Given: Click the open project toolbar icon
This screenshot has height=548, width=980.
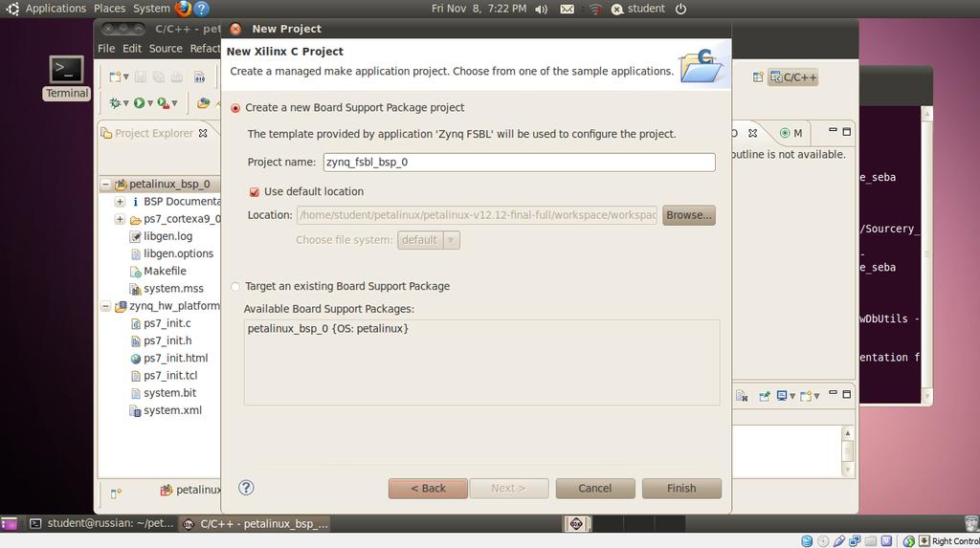Looking at the screenshot, I should (x=203, y=103).
